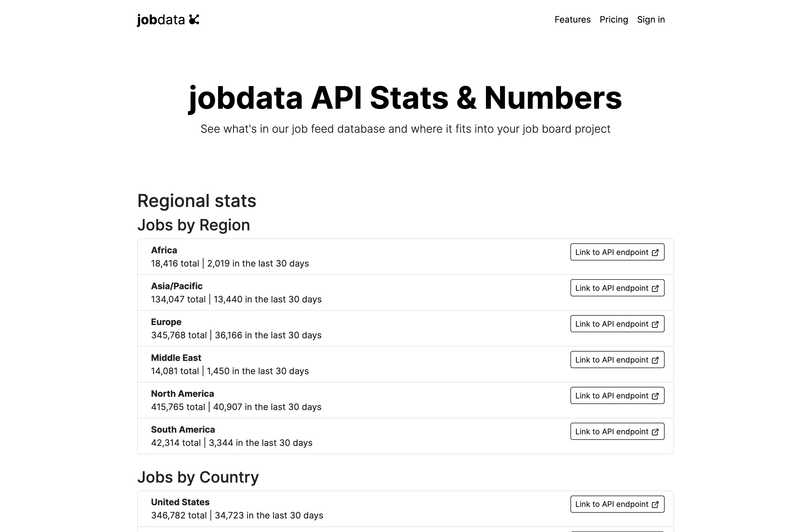809x532 pixels.
Task: Click the Africa region name
Action: (164, 250)
